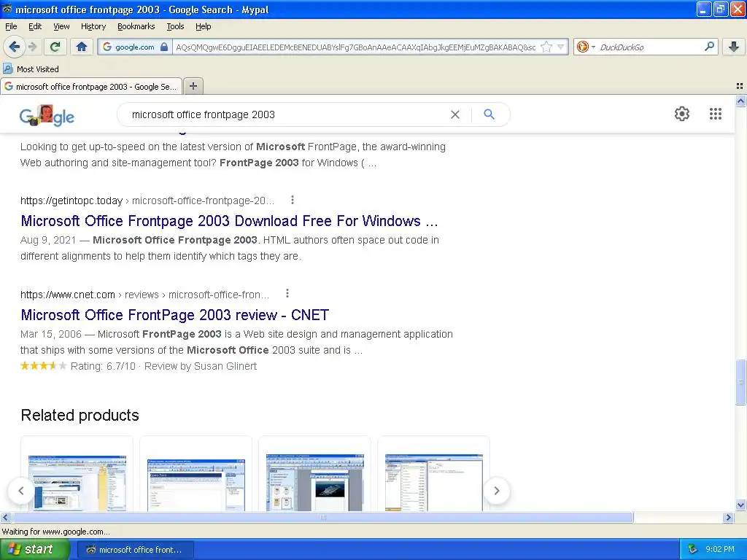Viewport: 747px width, 560px height.
Task: Click the vertical scrollbar up arrow
Action: pyautogui.click(x=740, y=101)
